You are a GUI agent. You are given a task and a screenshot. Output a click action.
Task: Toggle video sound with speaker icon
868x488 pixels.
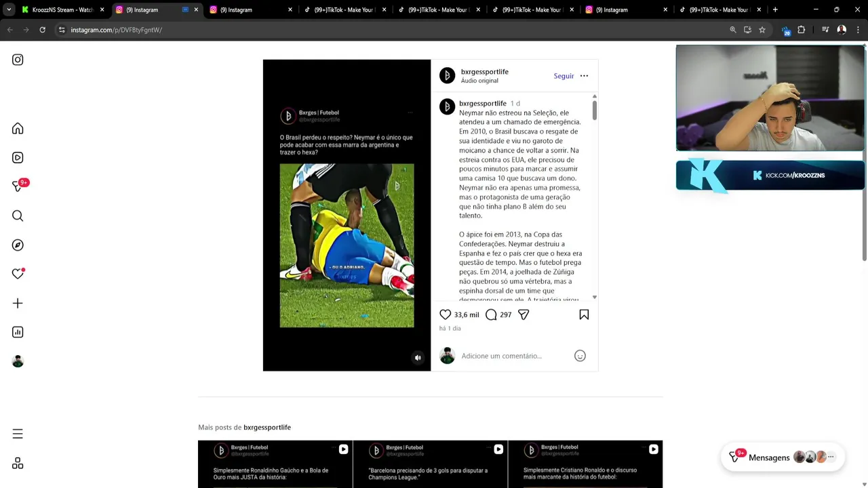click(x=418, y=358)
